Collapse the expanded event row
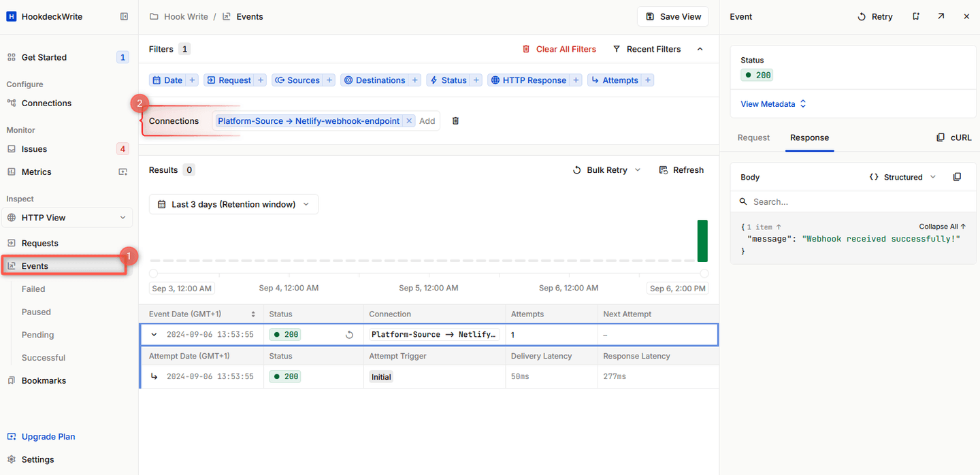 click(x=154, y=335)
